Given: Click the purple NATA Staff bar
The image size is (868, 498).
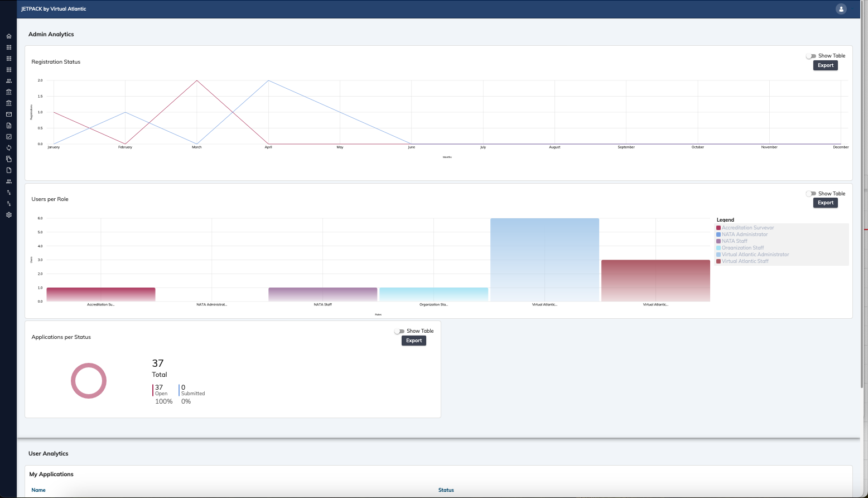Looking at the screenshot, I should click(x=322, y=295).
